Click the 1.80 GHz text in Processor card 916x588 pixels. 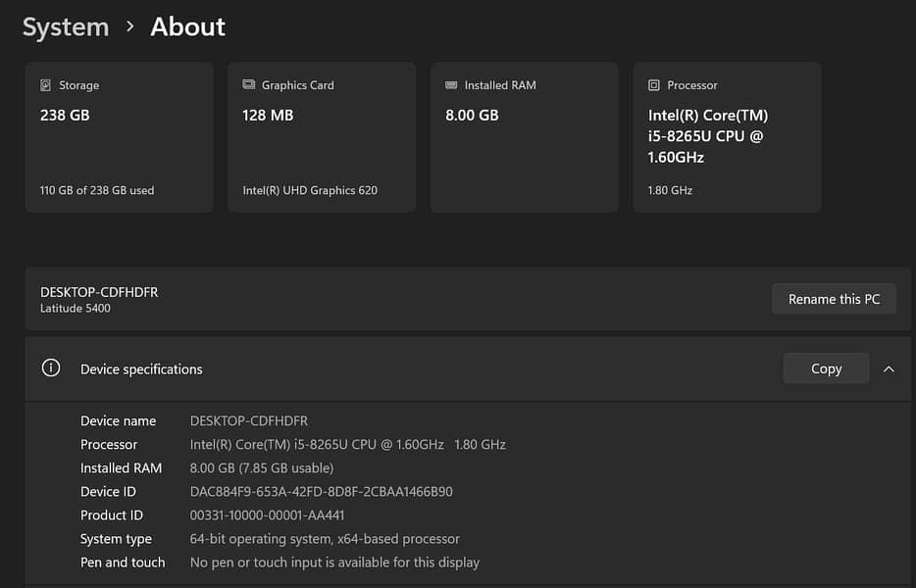click(670, 190)
